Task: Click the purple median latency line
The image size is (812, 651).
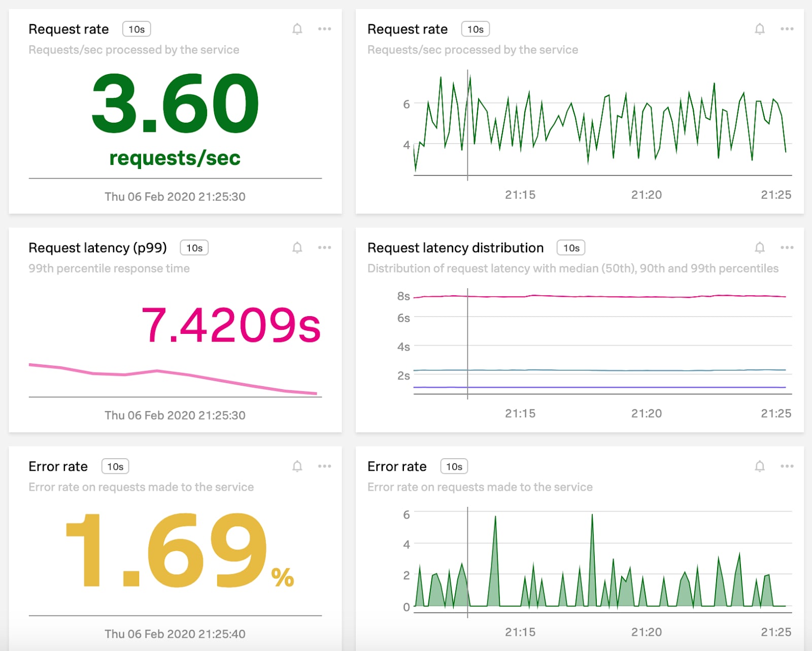Action: [x=599, y=387]
